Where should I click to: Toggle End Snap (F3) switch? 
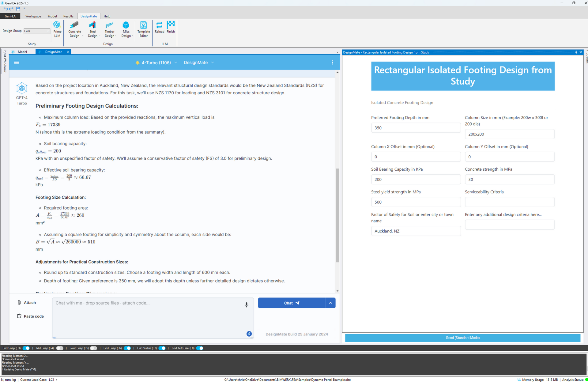26,348
